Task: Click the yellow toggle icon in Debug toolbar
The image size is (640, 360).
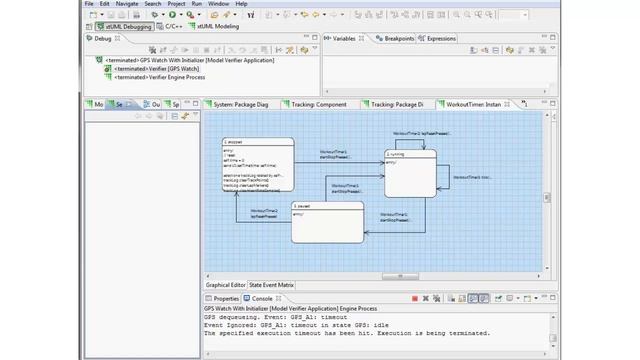Action: [304, 50]
